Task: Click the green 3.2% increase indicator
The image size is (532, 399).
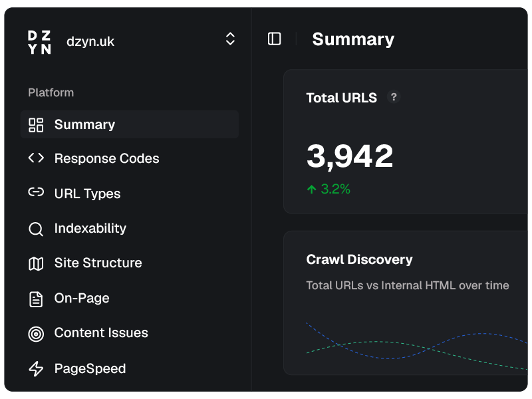Action: click(329, 190)
